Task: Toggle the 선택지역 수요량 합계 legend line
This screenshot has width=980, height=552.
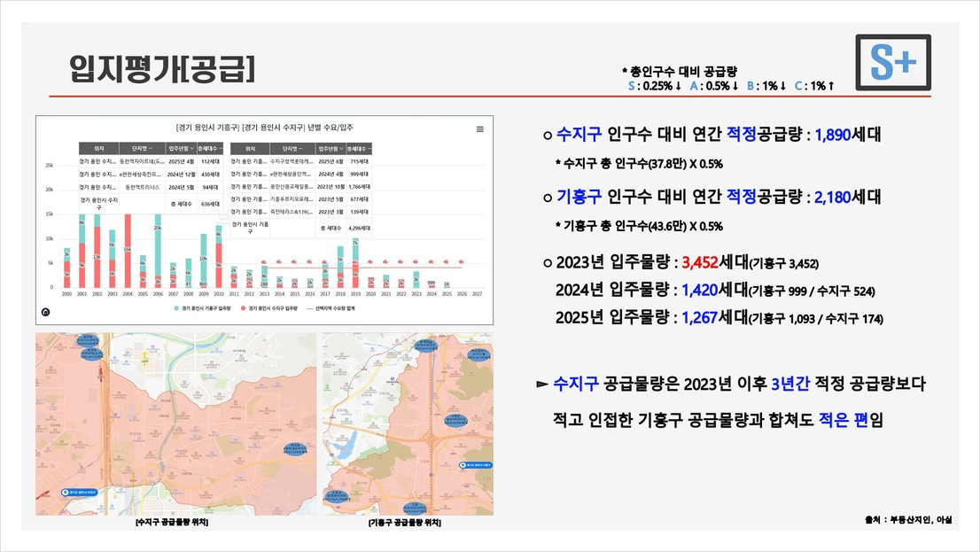Action: tap(330, 308)
